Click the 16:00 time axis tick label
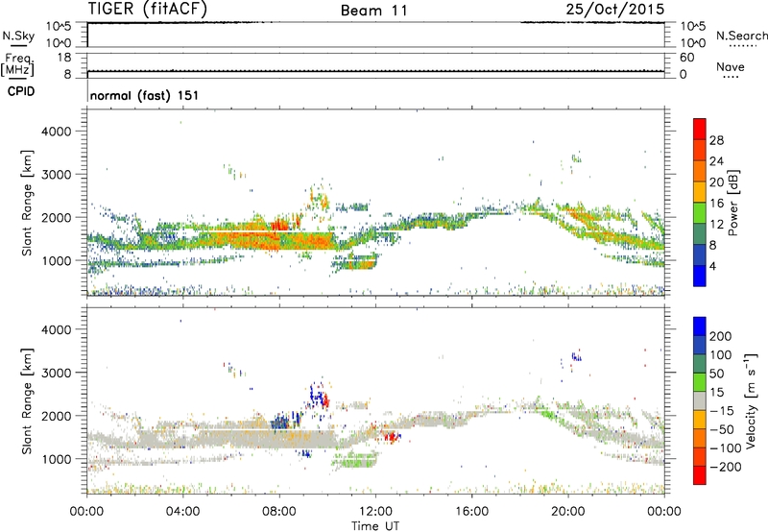Viewport: 768px width, 532px height. click(x=471, y=512)
